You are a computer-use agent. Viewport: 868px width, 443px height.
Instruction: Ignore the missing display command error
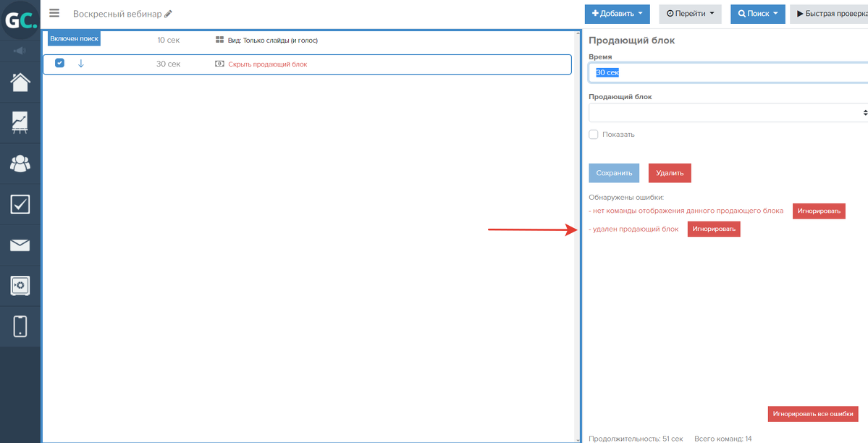(819, 211)
